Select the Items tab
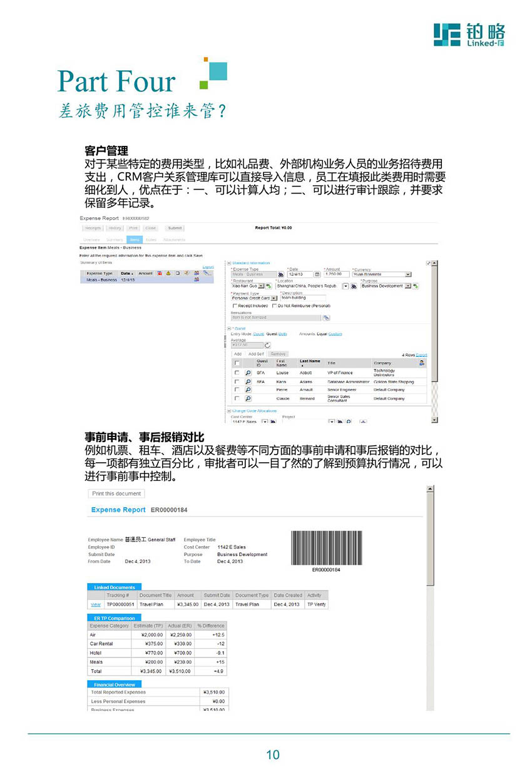The width and height of the screenshot is (532, 769). pos(135,240)
